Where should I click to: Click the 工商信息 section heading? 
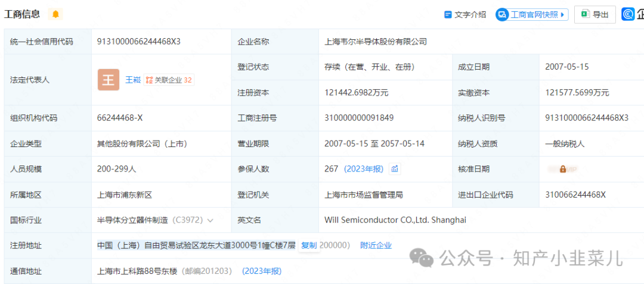(x=22, y=14)
